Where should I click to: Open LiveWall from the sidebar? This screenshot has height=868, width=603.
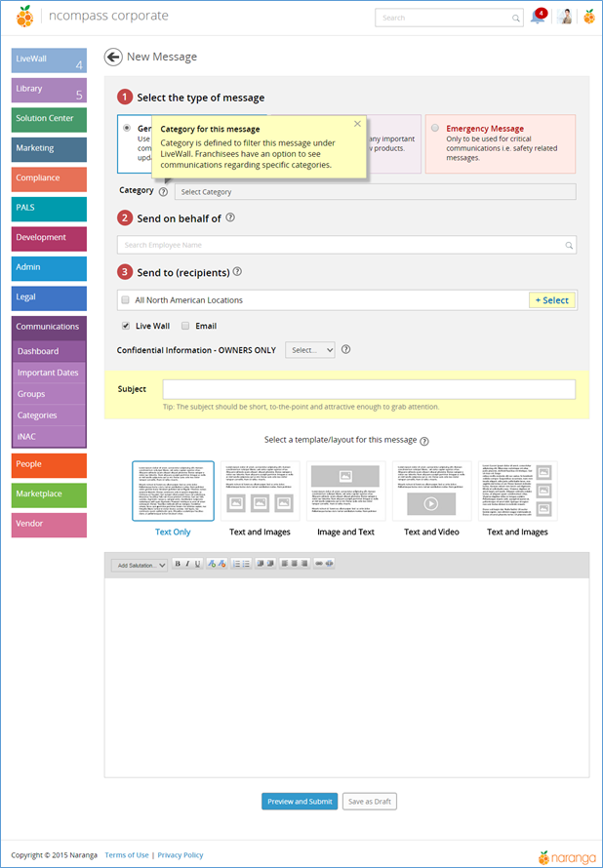coord(49,60)
